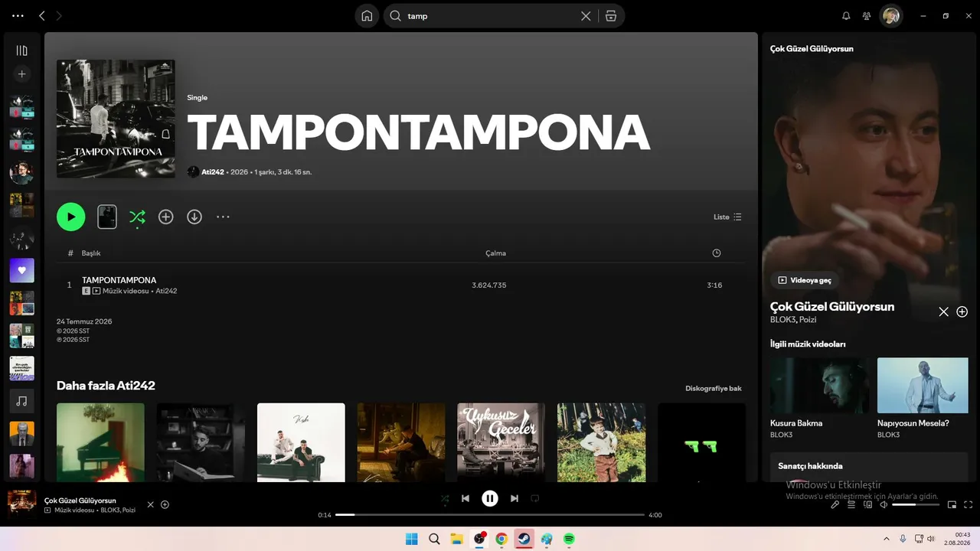Viewport: 980px width, 551px height.
Task: Toggle shuffle in the player bar
Action: click(445, 498)
